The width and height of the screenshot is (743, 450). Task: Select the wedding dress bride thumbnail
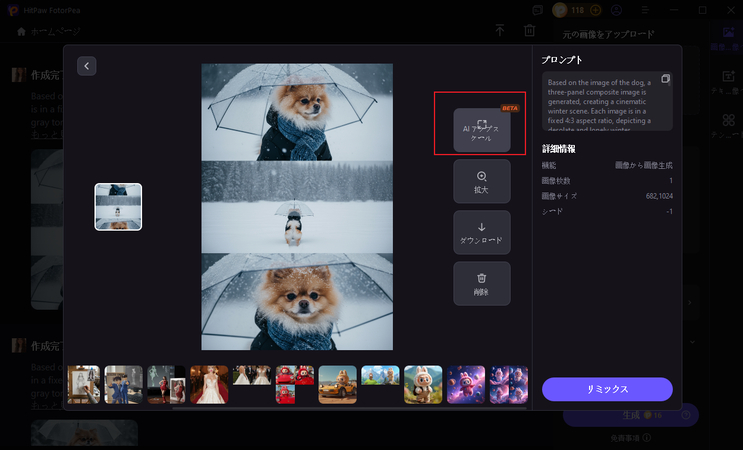[209, 384]
